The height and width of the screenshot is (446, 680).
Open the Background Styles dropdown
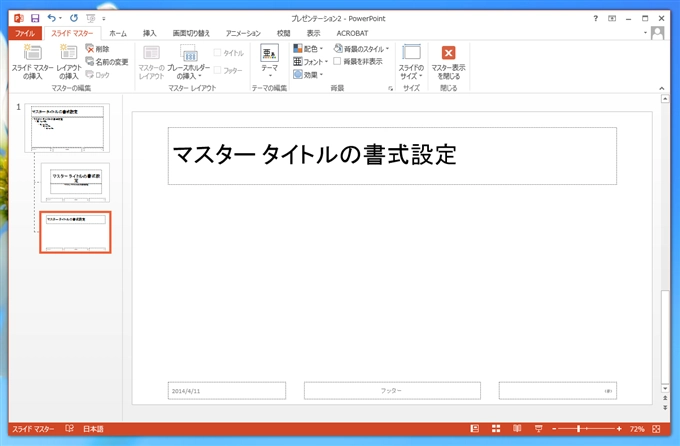point(361,49)
